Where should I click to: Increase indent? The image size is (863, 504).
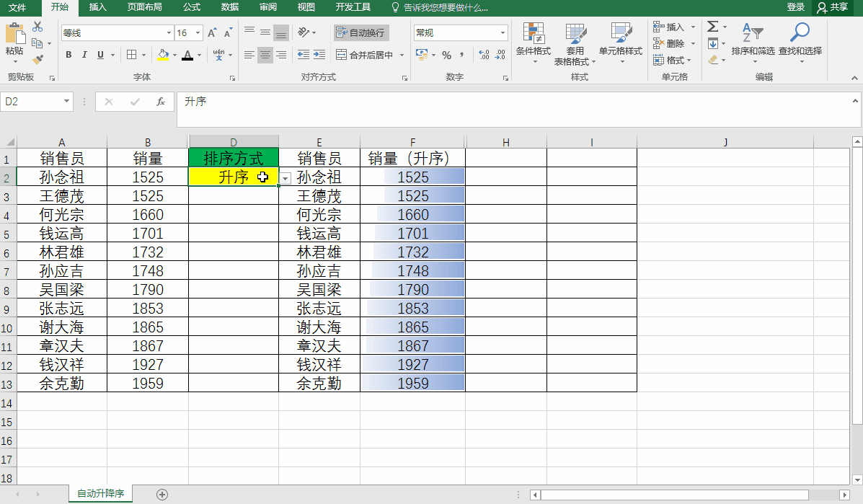pyautogui.click(x=319, y=55)
